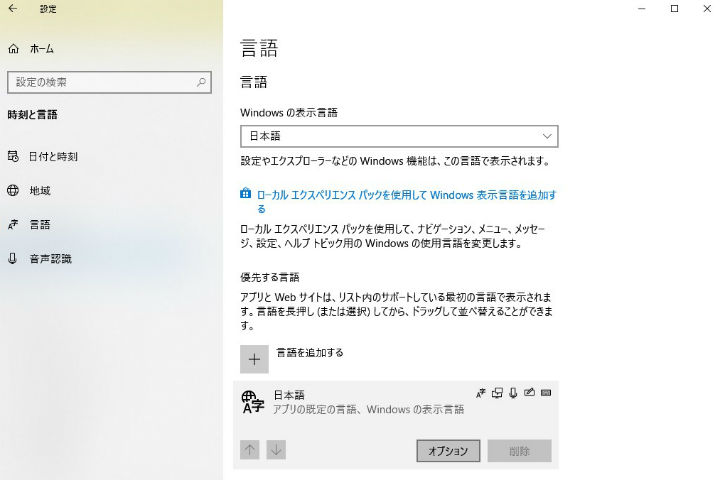
Task: Click the speech recognition microphone feature icon
Action: [513, 393]
